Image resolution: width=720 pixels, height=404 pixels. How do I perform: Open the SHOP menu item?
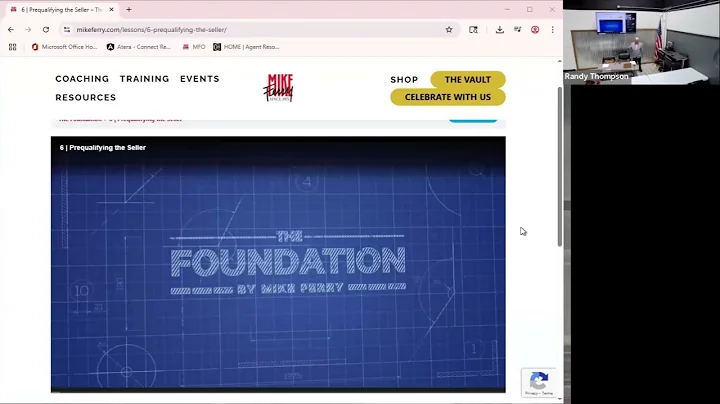(404, 79)
